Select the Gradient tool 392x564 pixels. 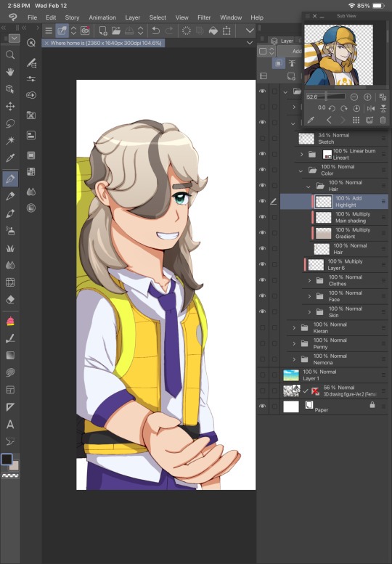click(10, 356)
